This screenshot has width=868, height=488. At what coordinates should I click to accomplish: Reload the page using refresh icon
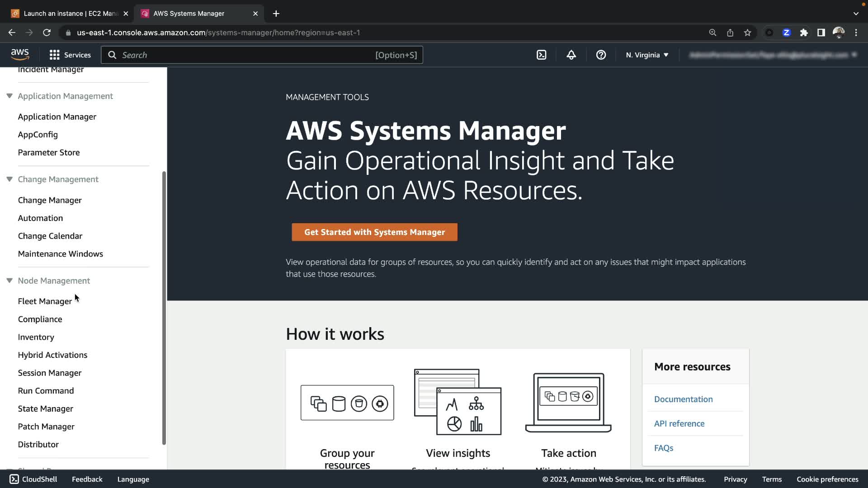47,33
